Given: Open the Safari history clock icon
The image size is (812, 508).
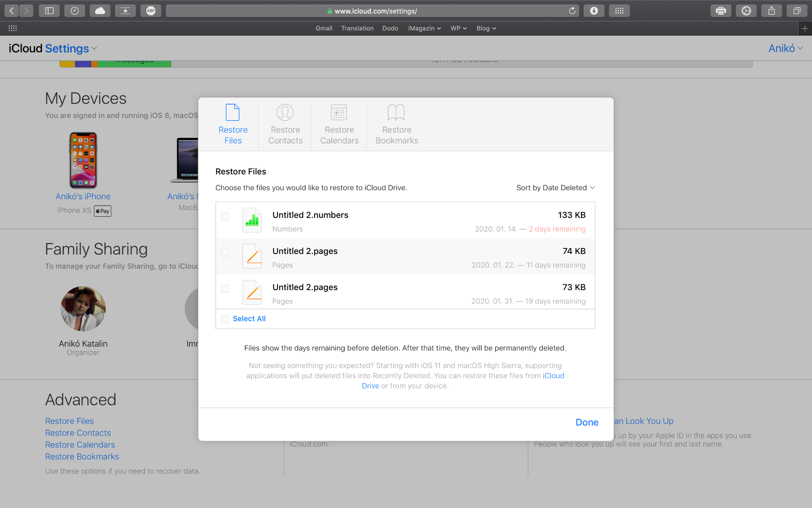Looking at the screenshot, I should pyautogui.click(x=75, y=11).
